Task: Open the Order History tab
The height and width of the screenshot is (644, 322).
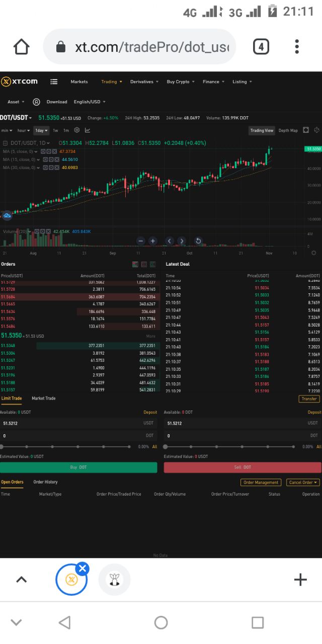Action: pyautogui.click(x=45, y=482)
